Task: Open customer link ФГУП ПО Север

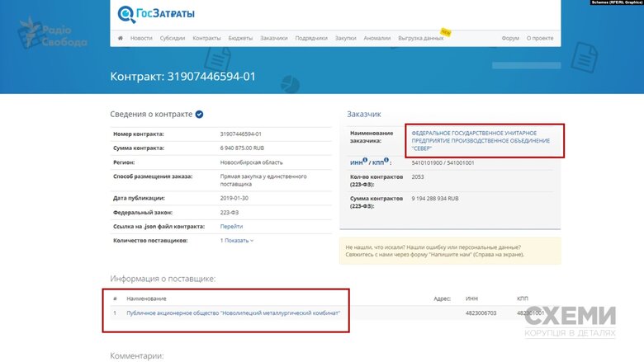Action: click(x=481, y=141)
